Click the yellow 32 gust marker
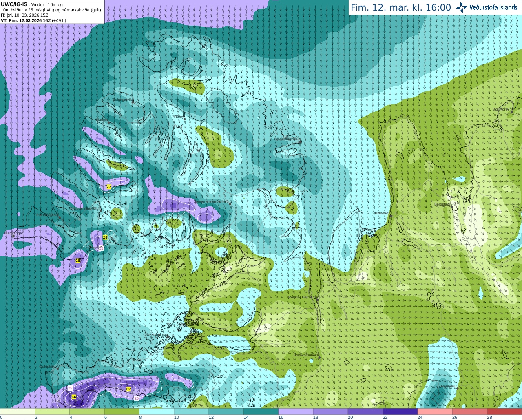 point(128,389)
